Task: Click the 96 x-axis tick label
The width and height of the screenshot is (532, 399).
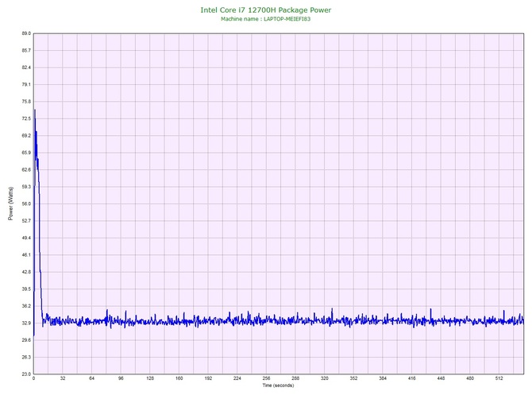Action: pyautogui.click(x=121, y=378)
